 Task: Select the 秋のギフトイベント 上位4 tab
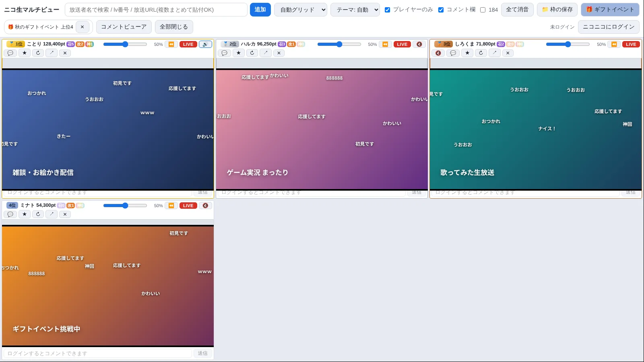pos(40,27)
